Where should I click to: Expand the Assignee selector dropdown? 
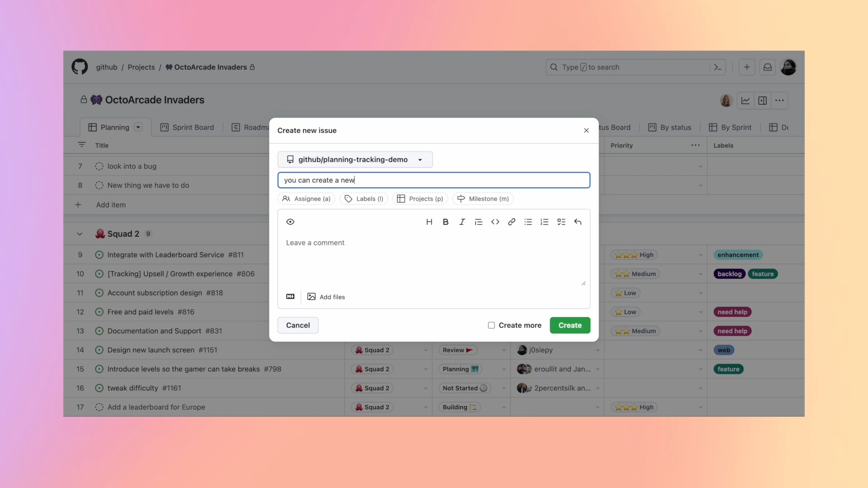[x=307, y=198]
